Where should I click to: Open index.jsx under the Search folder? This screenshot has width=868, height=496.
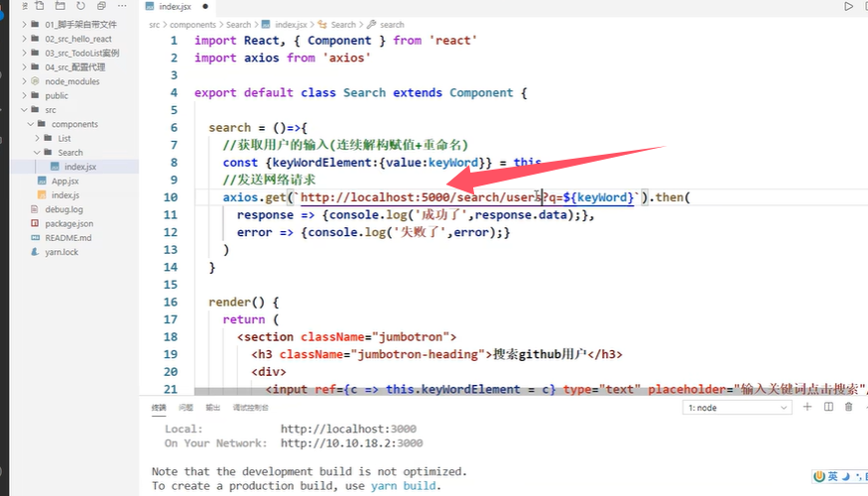[79, 167]
